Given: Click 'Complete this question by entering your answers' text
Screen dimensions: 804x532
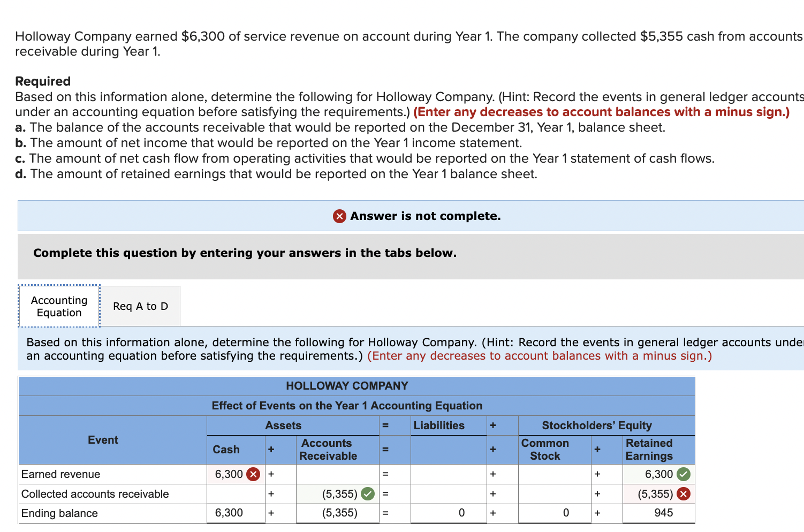Looking at the screenshot, I should click(x=245, y=253).
